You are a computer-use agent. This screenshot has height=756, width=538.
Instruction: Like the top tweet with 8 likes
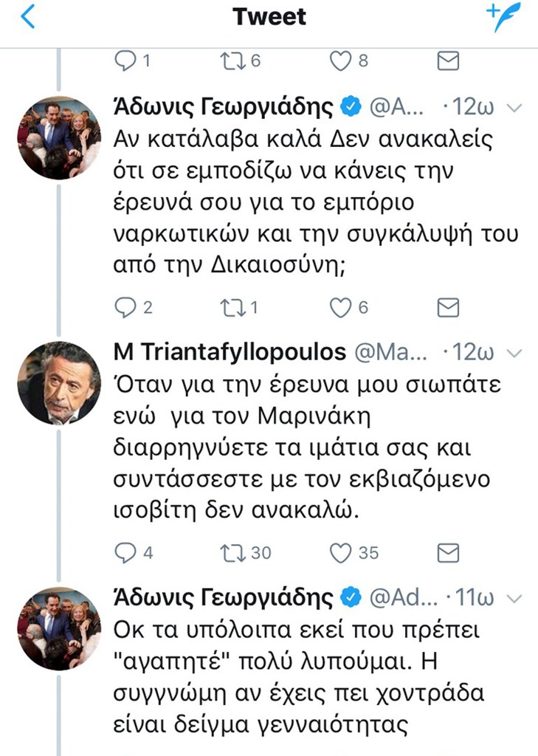coord(340,61)
